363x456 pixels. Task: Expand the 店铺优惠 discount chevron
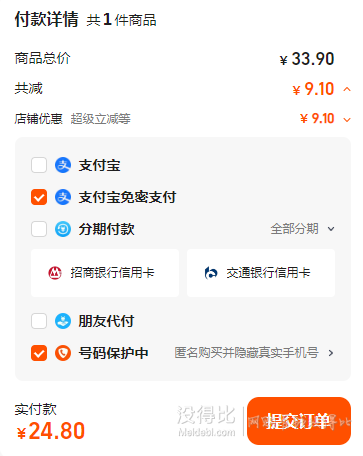click(347, 120)
